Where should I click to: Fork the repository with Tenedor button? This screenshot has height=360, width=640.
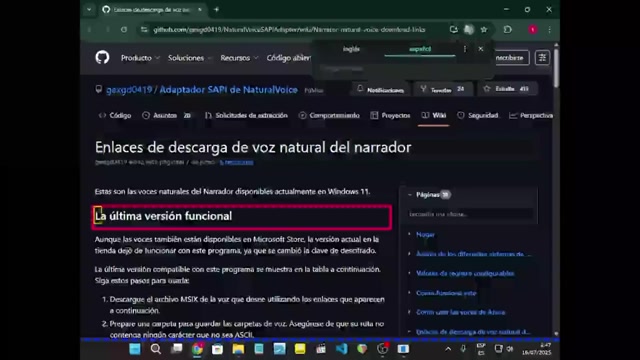tap(442, 89)
